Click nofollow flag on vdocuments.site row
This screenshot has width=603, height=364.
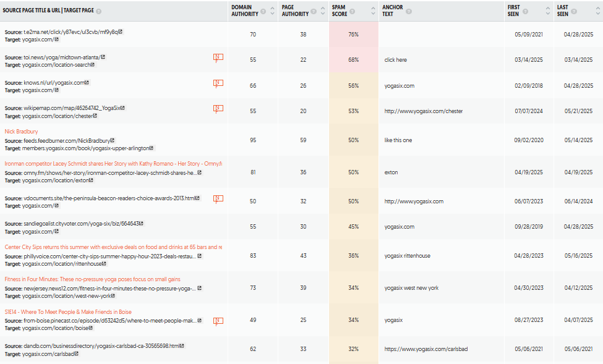[218, 199]
